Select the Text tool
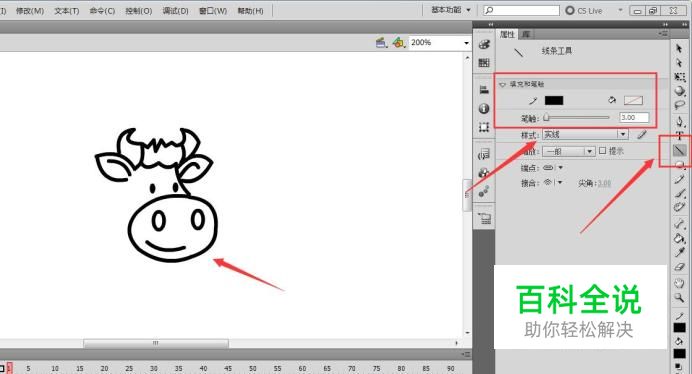The height and width of the screenshot is (374, 692). [x=679, y=136]
